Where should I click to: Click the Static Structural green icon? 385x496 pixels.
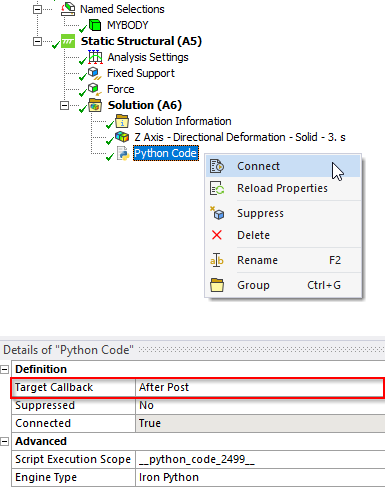coord(68,41)
